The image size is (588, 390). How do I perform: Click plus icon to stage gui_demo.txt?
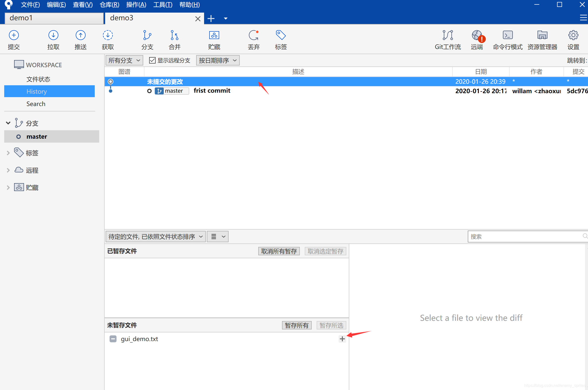[342, 339]
